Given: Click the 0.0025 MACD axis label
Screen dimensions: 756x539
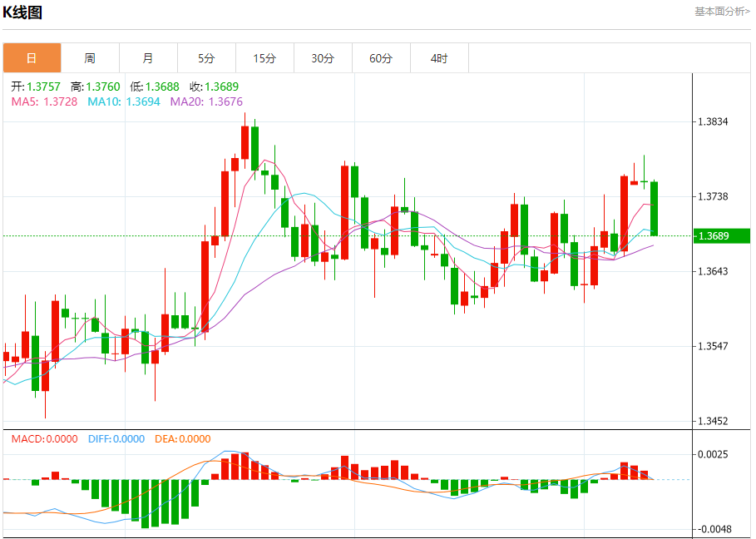Looking at the screenshot, I should pos(713,455).
